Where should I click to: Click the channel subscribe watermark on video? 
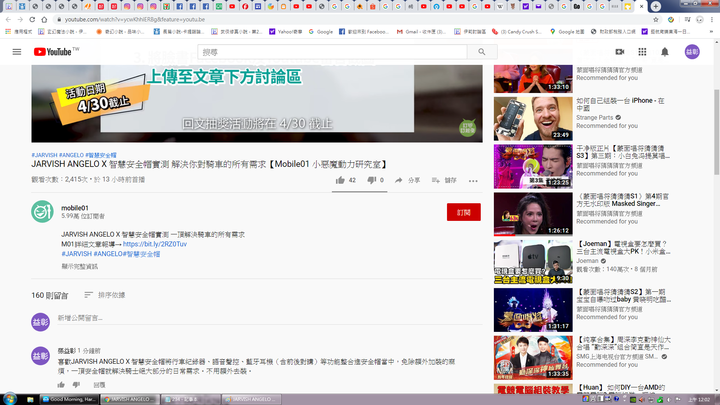(x=467, y=128)
